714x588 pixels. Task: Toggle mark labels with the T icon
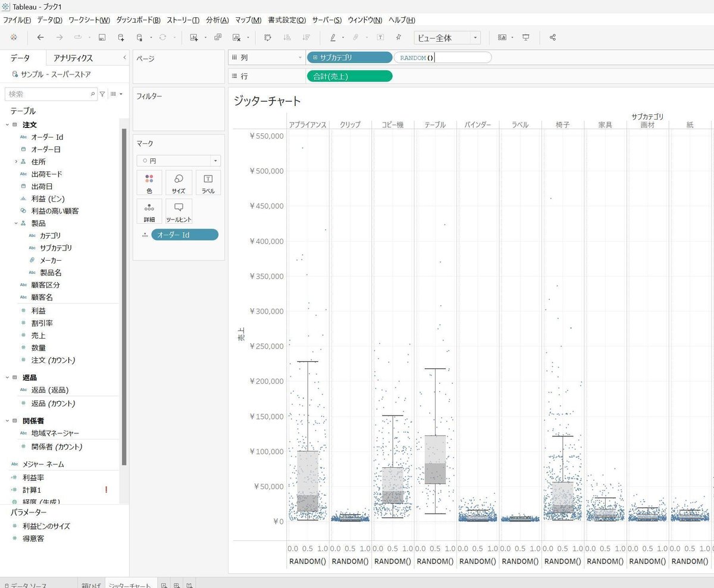380,37
